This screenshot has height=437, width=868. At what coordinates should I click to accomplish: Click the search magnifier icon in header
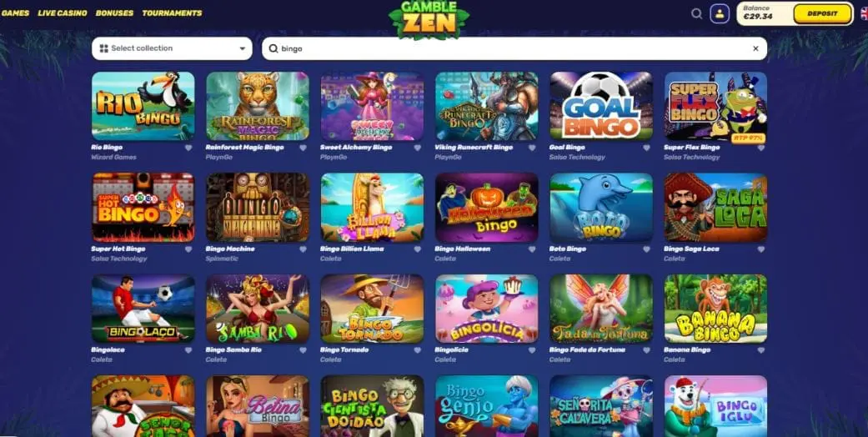tap(696, 14)
